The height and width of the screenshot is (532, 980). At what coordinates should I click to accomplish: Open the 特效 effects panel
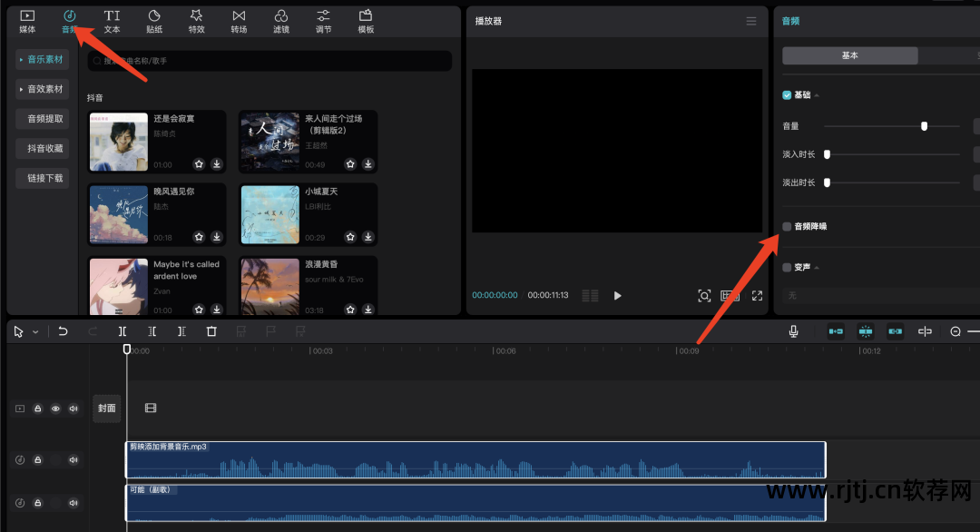[196, 20]
